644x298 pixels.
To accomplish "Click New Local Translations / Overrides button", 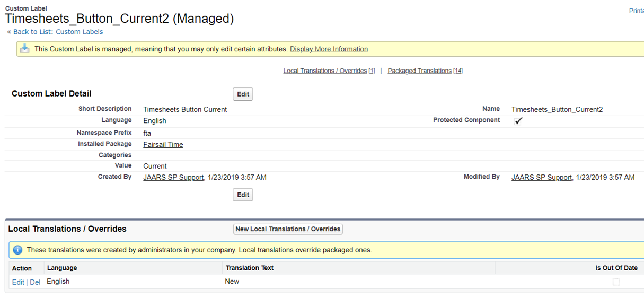I will [x=288, y=229].
